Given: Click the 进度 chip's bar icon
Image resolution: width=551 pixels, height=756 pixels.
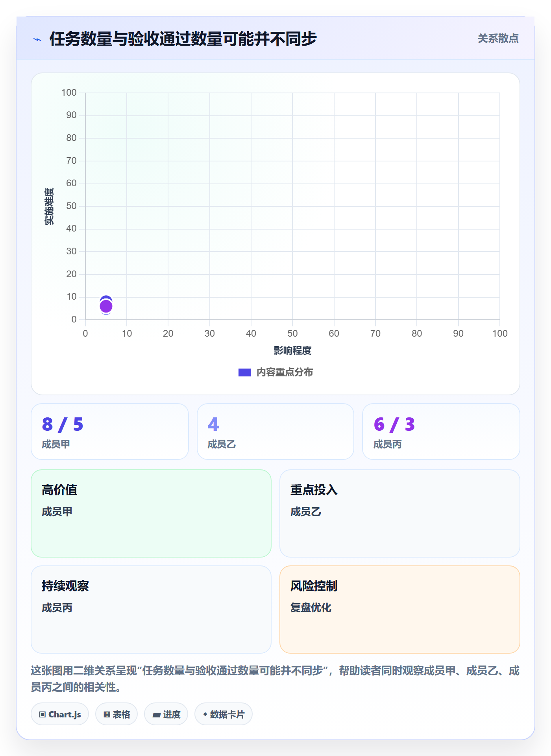Looking at the screenshot, I should coord(156,715).
